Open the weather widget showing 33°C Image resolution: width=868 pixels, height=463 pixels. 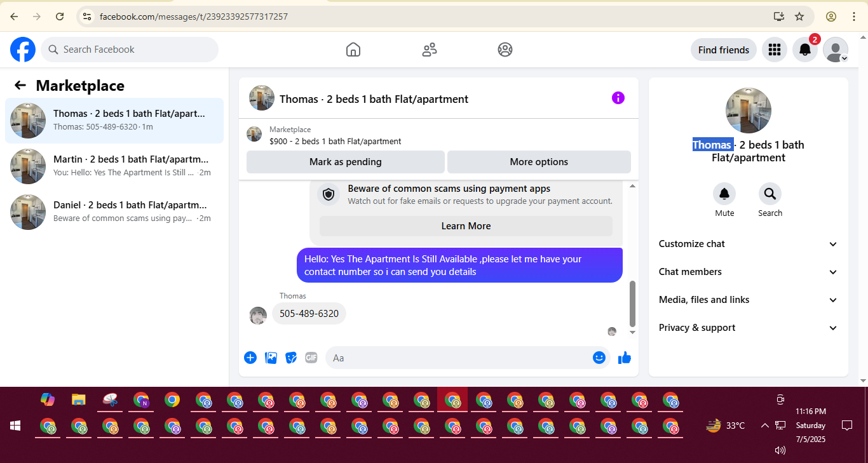tap(726, 426)
